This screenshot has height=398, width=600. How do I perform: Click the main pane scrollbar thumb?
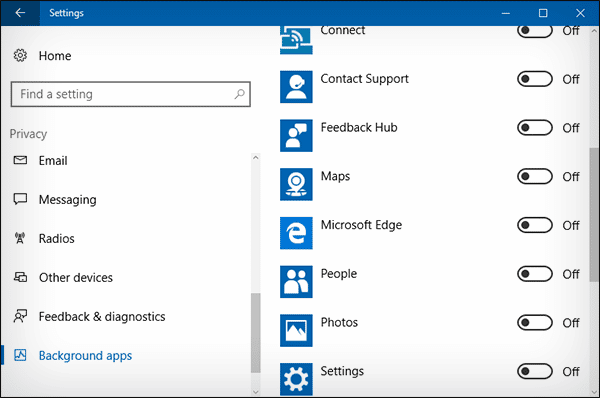coord(594,214)
